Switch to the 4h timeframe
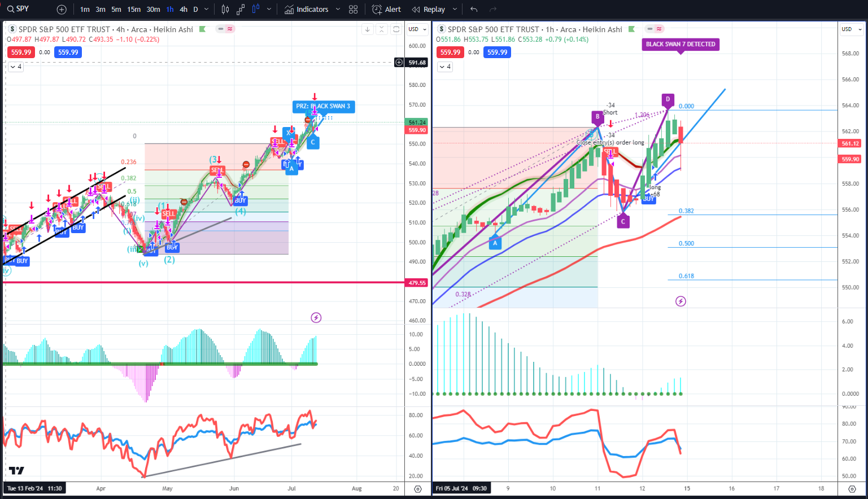Viewport: 868px width, 499px height. click(184, 10)
